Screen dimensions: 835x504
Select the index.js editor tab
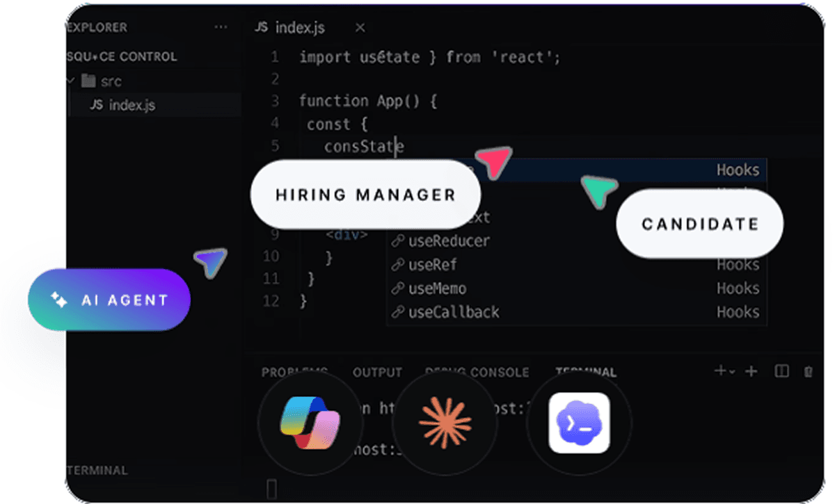(301, 28)
